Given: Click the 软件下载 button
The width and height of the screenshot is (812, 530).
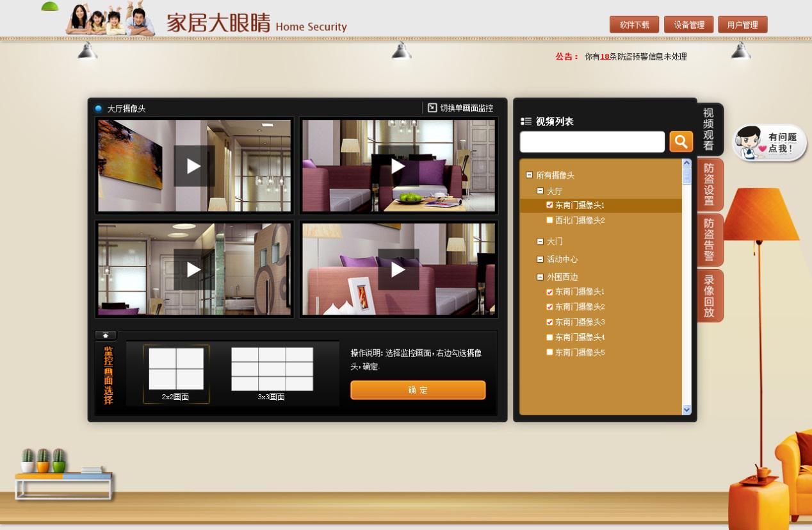Looking at the screenshot, I should point(634,25).
